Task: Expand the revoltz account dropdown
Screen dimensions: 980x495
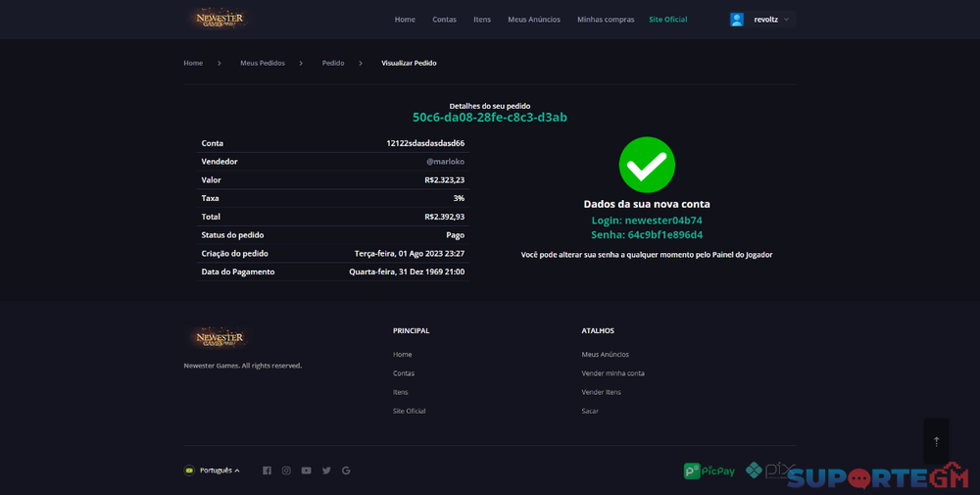Action: [786, 20]
